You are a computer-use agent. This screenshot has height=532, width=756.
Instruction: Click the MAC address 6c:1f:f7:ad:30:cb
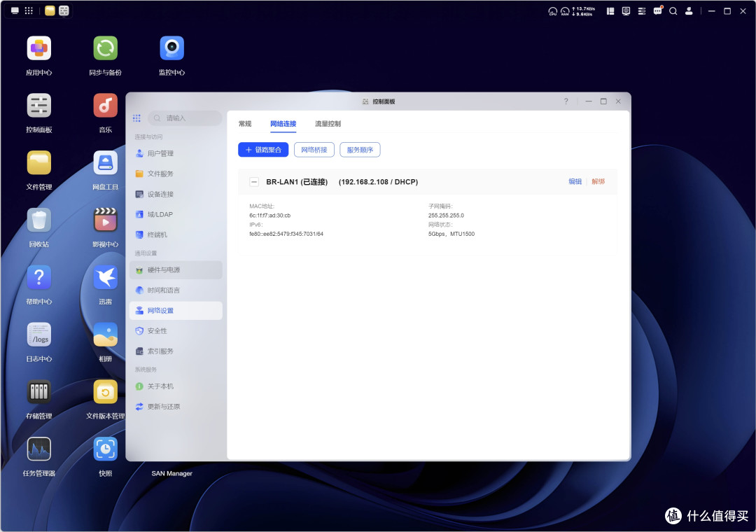(x=270, y=216)
